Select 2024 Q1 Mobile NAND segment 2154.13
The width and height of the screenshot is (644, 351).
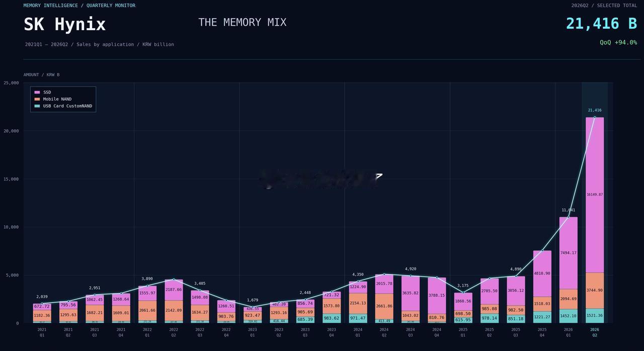358,303
